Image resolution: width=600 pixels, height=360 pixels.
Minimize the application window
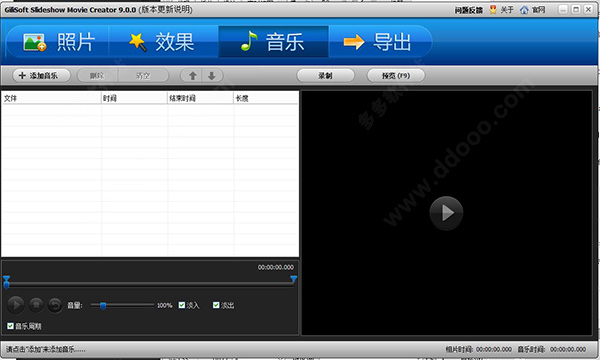[563, 10]
